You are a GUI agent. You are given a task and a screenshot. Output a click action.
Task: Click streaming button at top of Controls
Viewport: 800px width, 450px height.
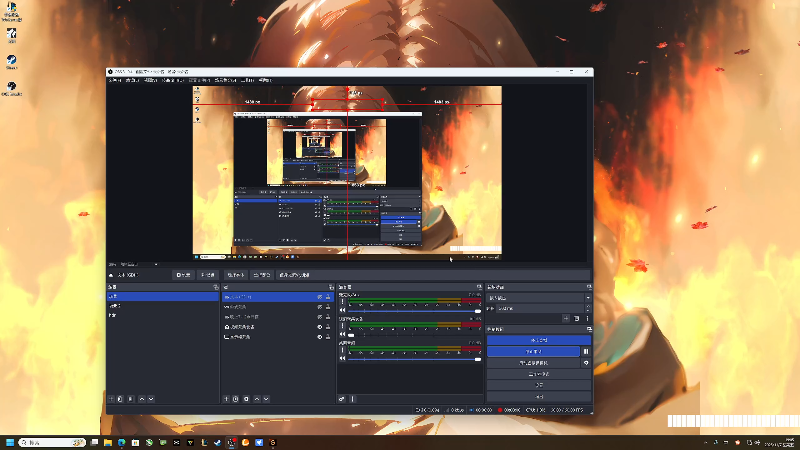(539, 340)
